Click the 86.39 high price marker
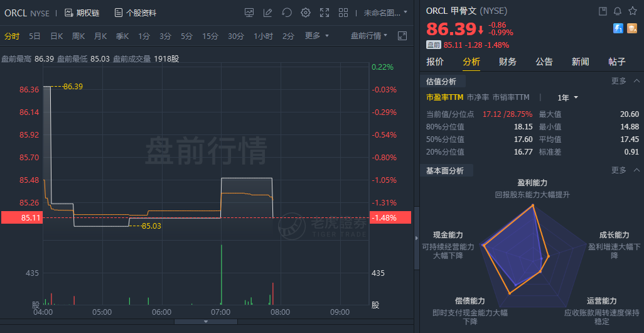The height and width of the screenshot is (333, 644). point(73,86)
